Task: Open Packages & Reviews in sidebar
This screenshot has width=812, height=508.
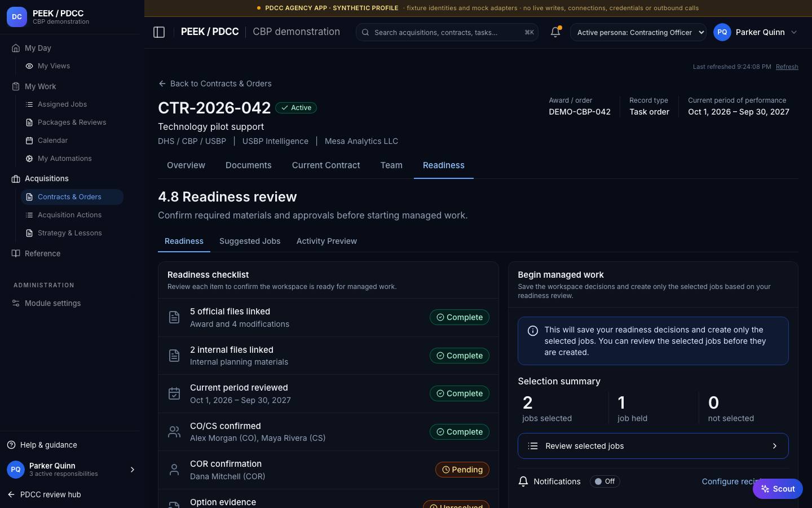Action: (x=72, y=122)
